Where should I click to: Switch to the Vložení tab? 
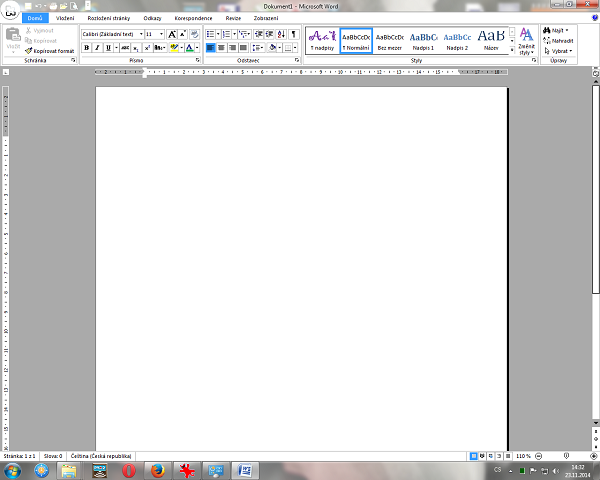point(65,18)
